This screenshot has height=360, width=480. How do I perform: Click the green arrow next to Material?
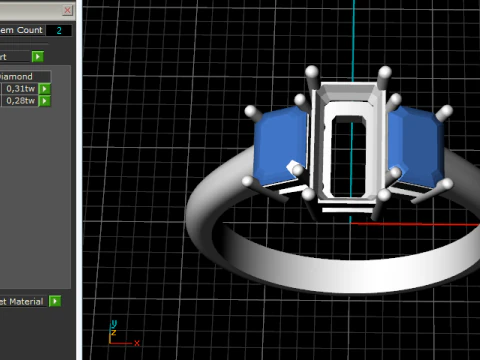tap(55, 301)
